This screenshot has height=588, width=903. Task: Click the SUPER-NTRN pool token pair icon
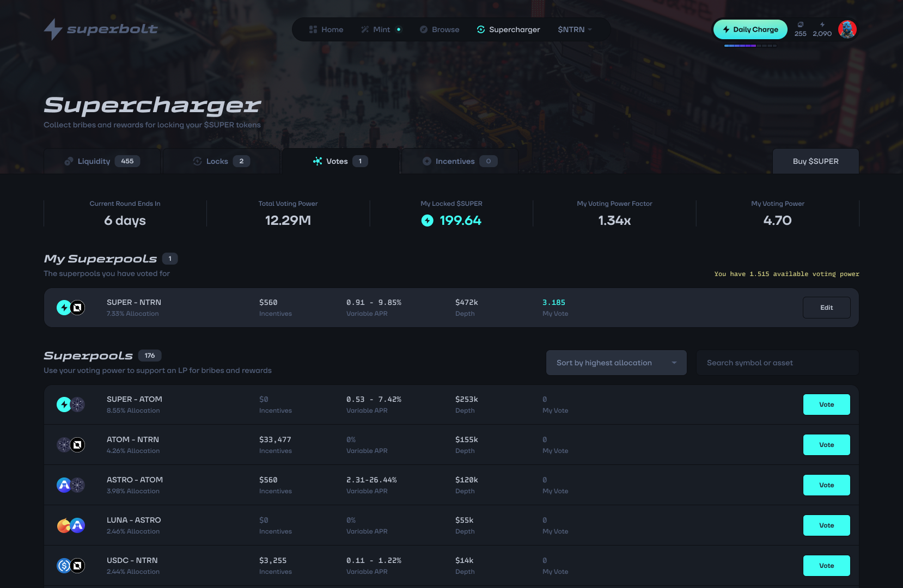coord(70,307)
